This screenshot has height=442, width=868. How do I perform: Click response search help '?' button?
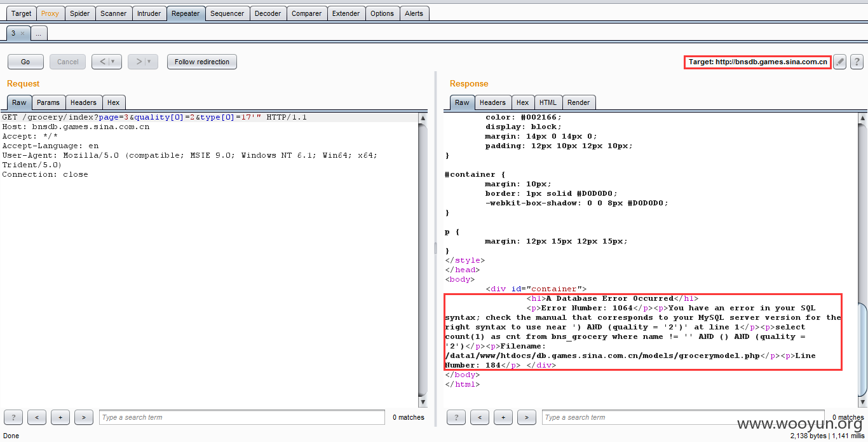pyautogui.click(x=456, y=417)
